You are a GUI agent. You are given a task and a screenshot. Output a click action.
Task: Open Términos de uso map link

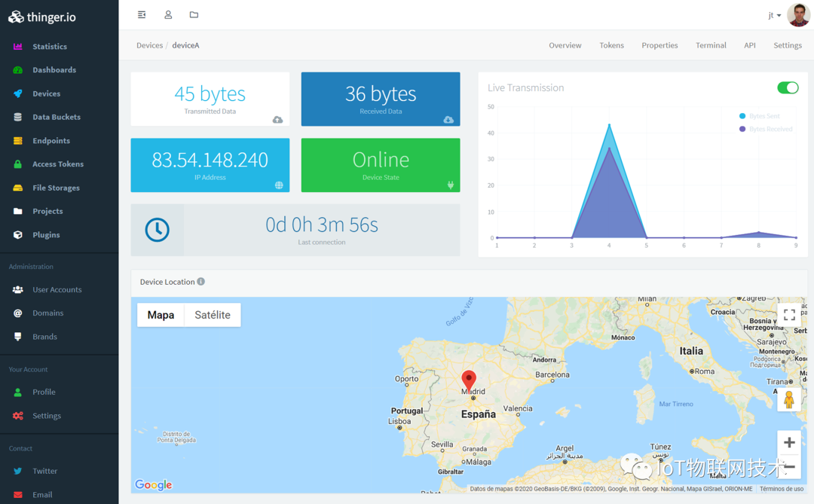coord(782,489)
